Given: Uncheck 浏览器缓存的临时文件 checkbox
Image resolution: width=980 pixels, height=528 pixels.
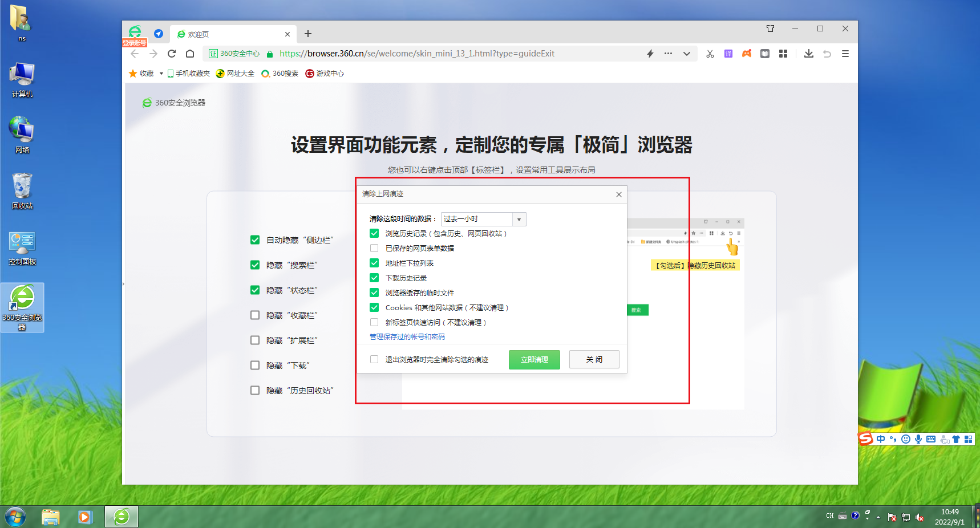Looking at the screenshot, I should click(374, 293).
